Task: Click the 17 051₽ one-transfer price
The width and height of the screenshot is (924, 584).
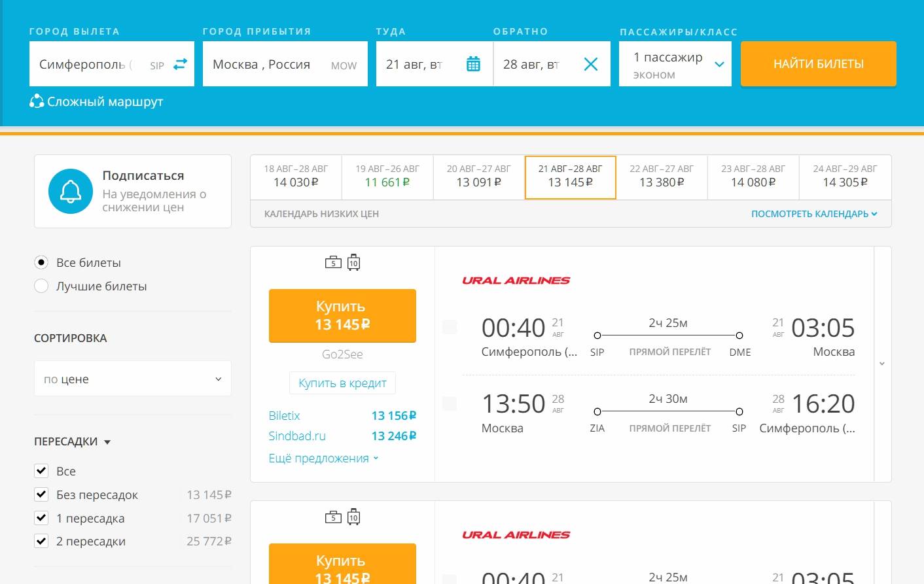Action: pyautogui.click(x=209, y=518)
